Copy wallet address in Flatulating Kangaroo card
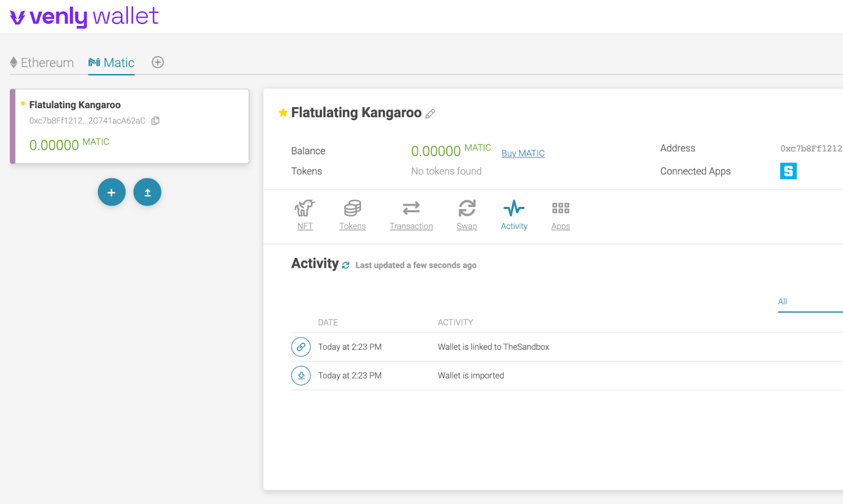Image resolution: width=843 pixels, height=504 pixels. [155, 121]
